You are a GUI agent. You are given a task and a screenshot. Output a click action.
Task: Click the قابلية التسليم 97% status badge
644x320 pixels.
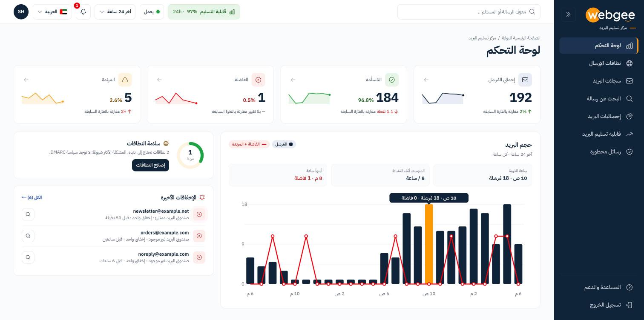[204, 12]
